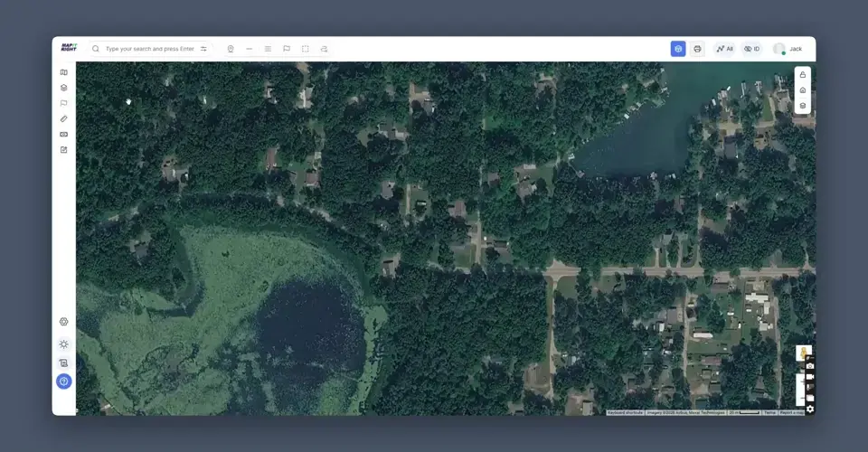Open the layers stack in sidebar
Image resolution: width=868 pixels, height=452 pixels.
(63, 88)
